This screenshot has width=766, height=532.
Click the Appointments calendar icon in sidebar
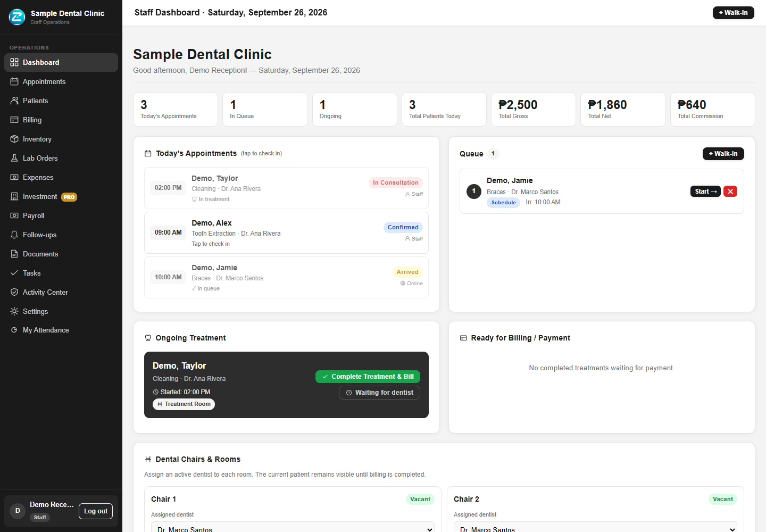(x=14, y=81)
